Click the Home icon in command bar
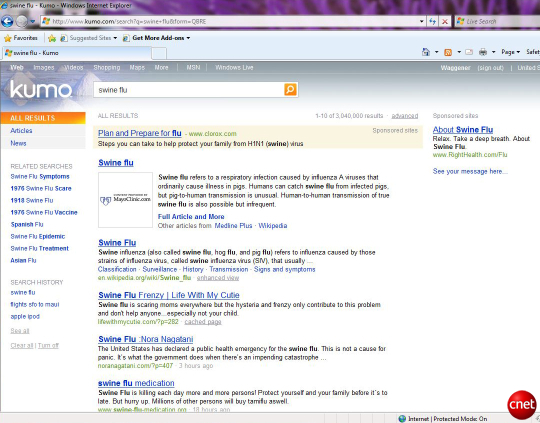 [426, 52]
